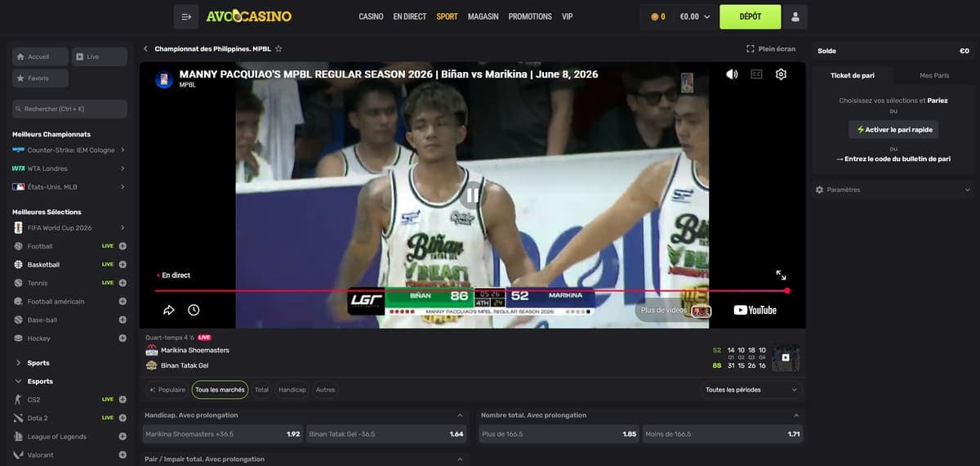This screenshot has height=466, width=980.
Task: Collapse Pair / Impair total market
Action: pos(460,459)
